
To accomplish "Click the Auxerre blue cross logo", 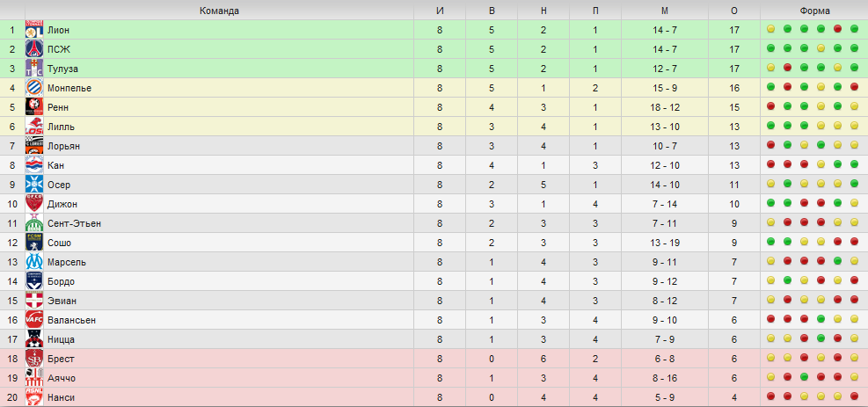I will (x=34, y=185).
